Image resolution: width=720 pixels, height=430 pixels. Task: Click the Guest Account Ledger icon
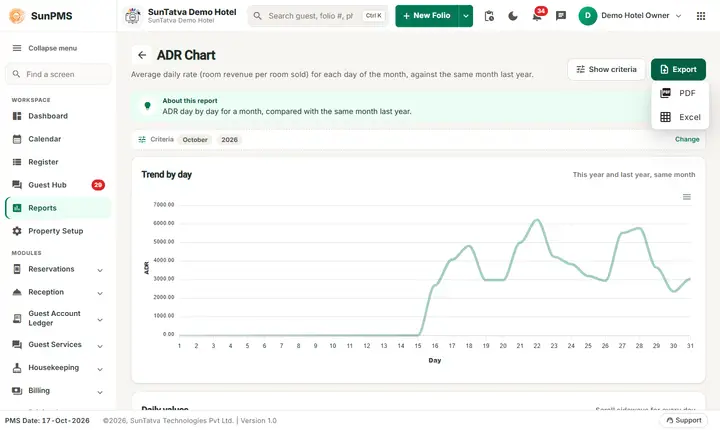point(17,318)
